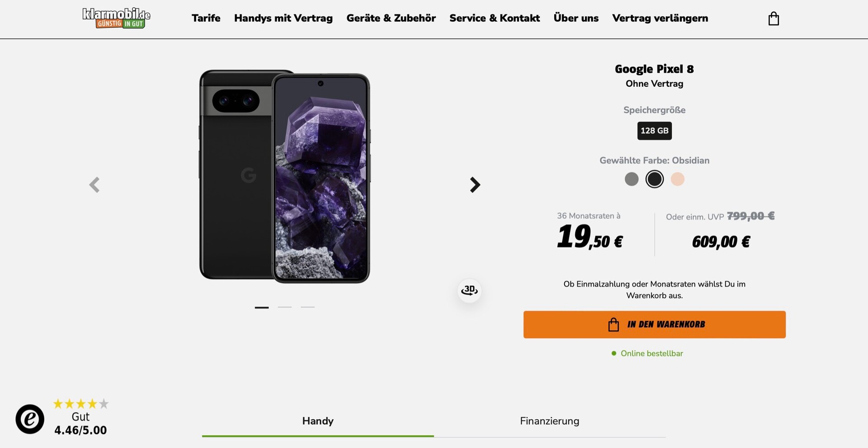
Task: Select the 128 GB storage option
Action: coord(654,131)
